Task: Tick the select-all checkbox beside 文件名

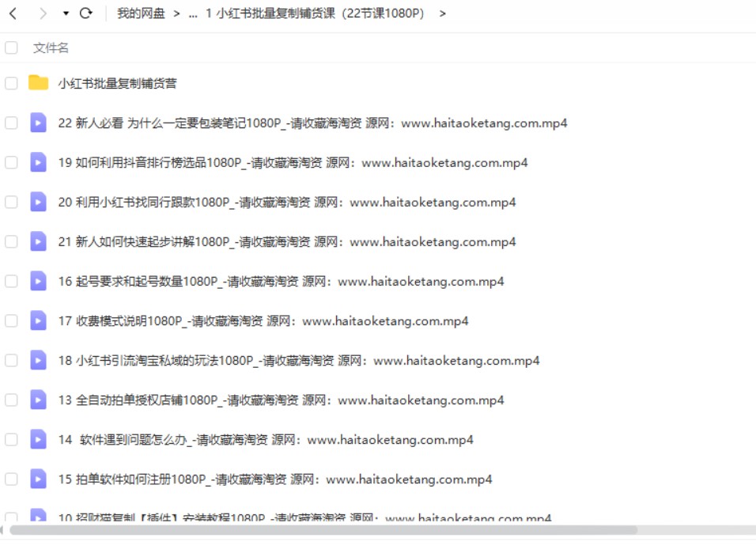Action: [x=11, y=47]
